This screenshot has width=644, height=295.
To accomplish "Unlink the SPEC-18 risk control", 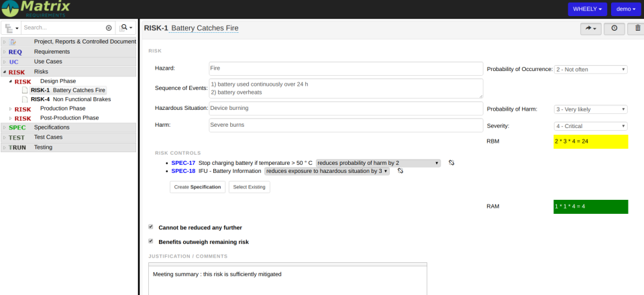I will click(x=400, y=171).
